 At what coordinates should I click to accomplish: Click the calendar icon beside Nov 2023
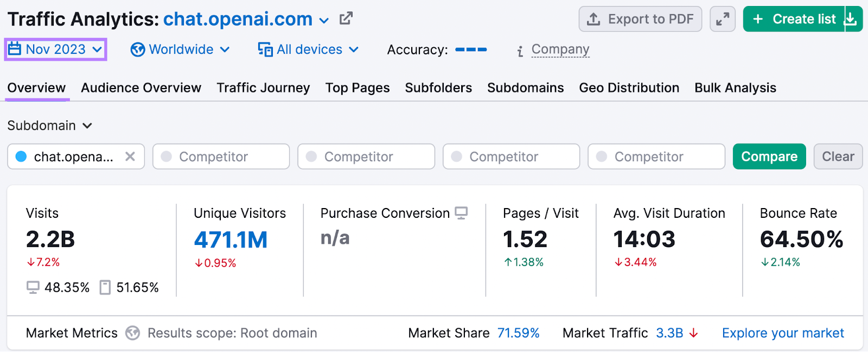16,49
